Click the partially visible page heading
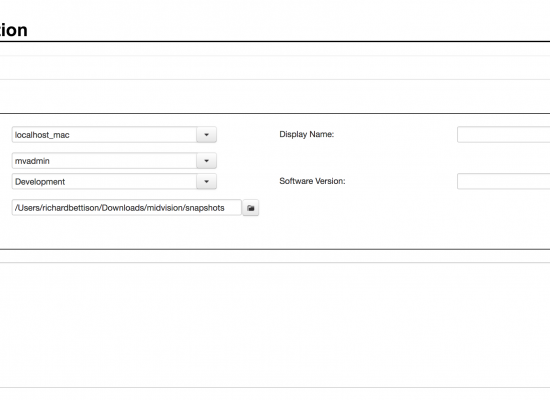 (13, 30)
